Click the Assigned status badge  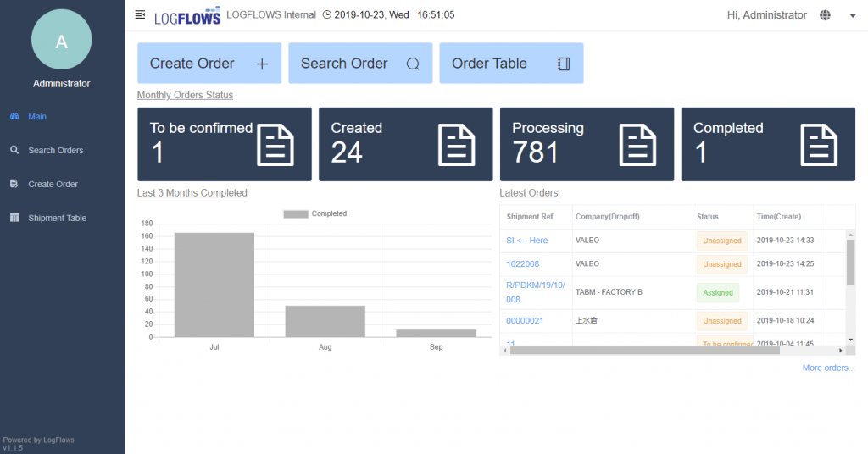point(717,292)
